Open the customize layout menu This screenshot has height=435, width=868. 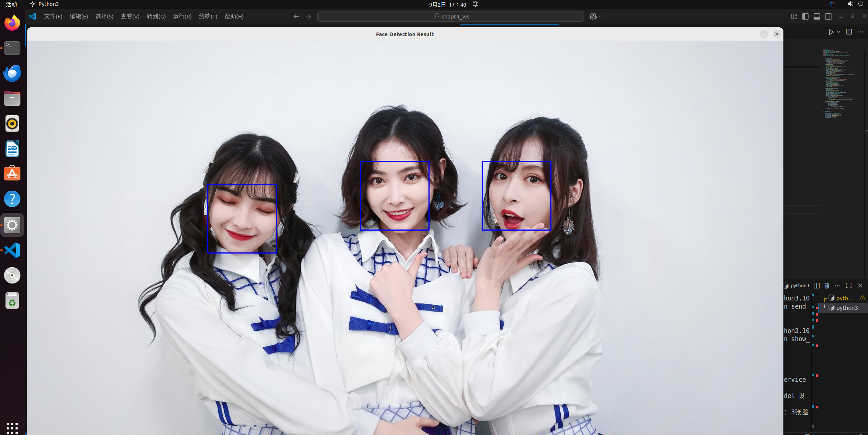click(x=794, y=16)
